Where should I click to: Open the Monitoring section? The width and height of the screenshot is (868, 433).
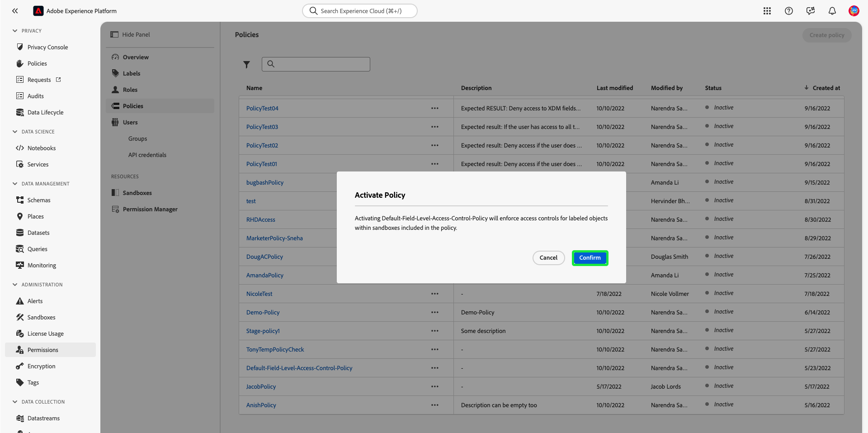42,265
